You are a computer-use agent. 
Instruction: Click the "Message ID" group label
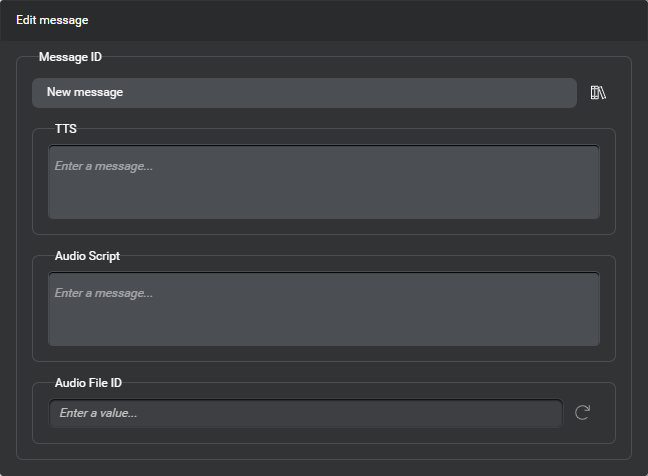(70, 57)
